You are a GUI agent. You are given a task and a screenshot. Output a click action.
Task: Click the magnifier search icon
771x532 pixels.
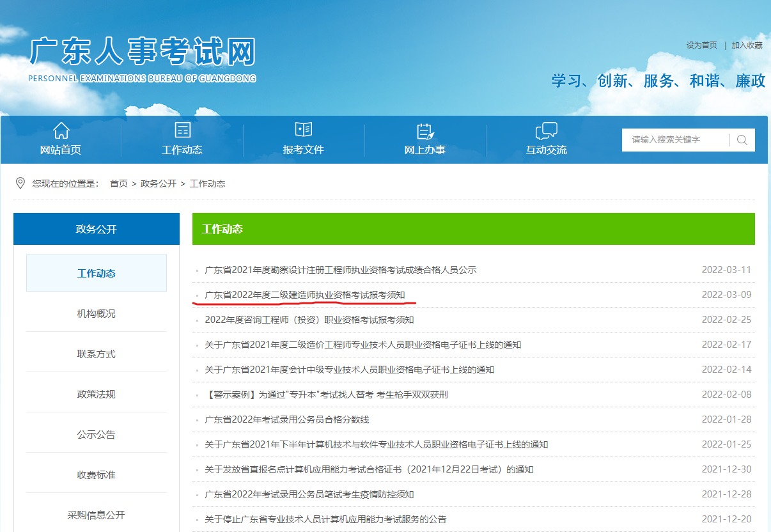pyautogui.click(x=742, y=140)
